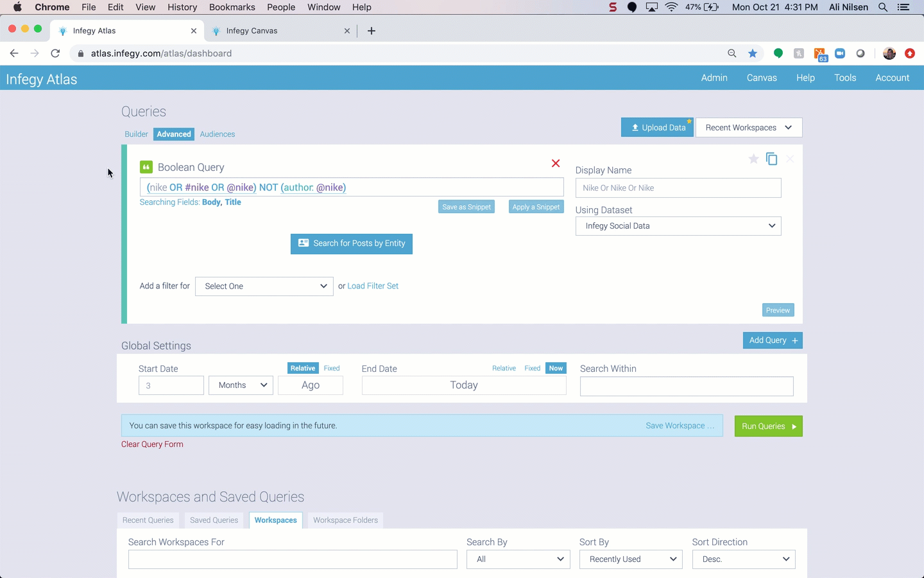Set Start Date mode to Fixed
The image size is (924, 578).
[332, 369]
